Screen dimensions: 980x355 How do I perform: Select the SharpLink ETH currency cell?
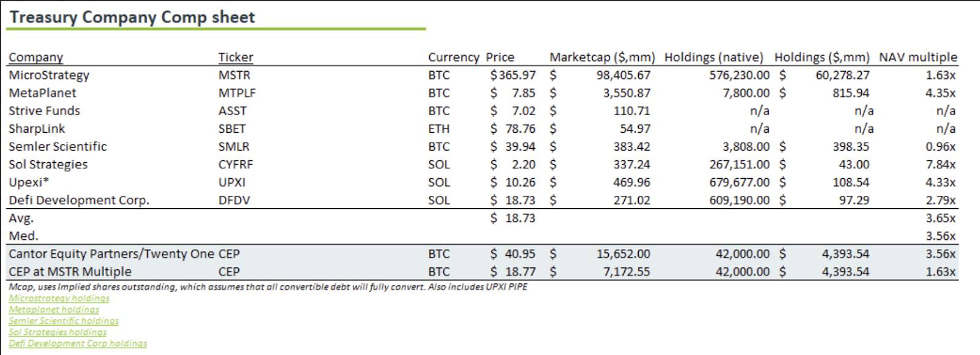coord(439,129)
